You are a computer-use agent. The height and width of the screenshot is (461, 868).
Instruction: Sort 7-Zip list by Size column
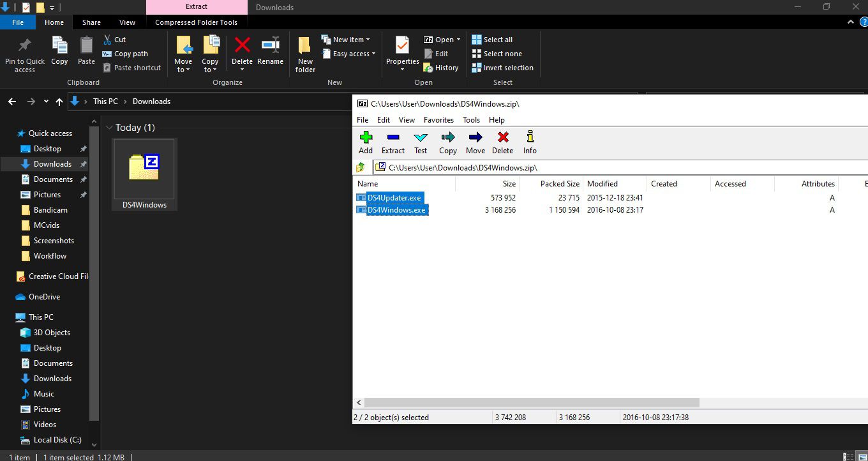pos(488,184)
